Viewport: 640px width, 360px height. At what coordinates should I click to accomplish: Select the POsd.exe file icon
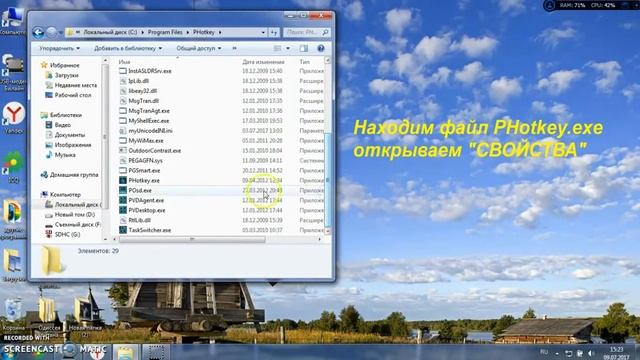(x=123, y=190)
